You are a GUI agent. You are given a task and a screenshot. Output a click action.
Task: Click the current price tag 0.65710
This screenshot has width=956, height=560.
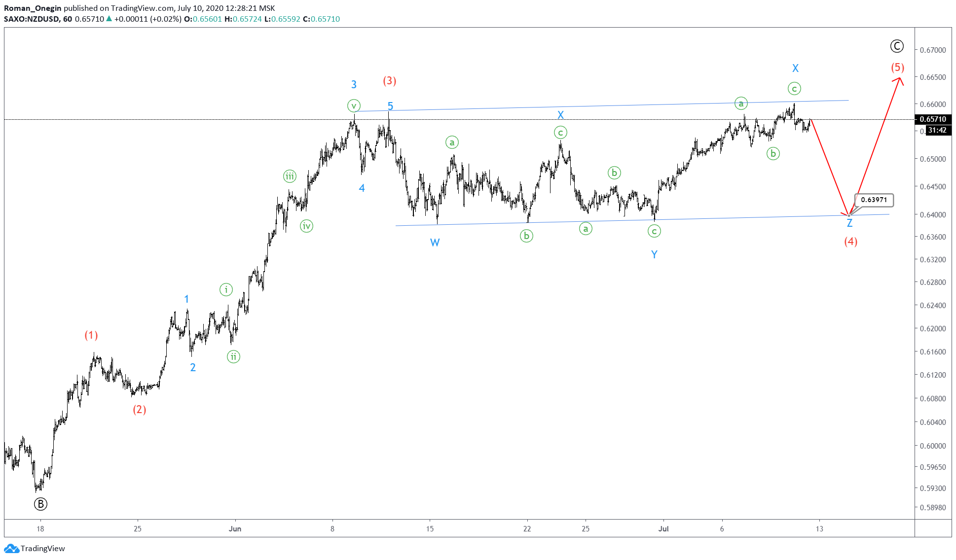pyautogui.click(x=932, y=119)
